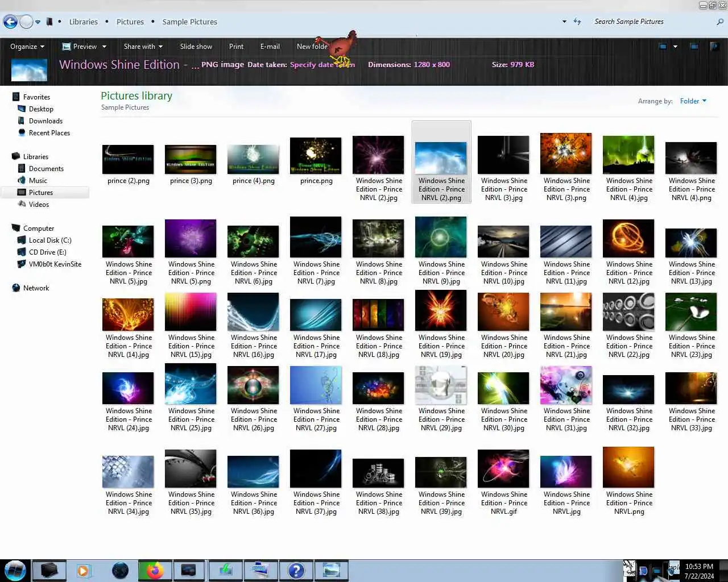Viewport: 728px width, 582px height.
Task: Open the Documents library
Action: [46, 169]
